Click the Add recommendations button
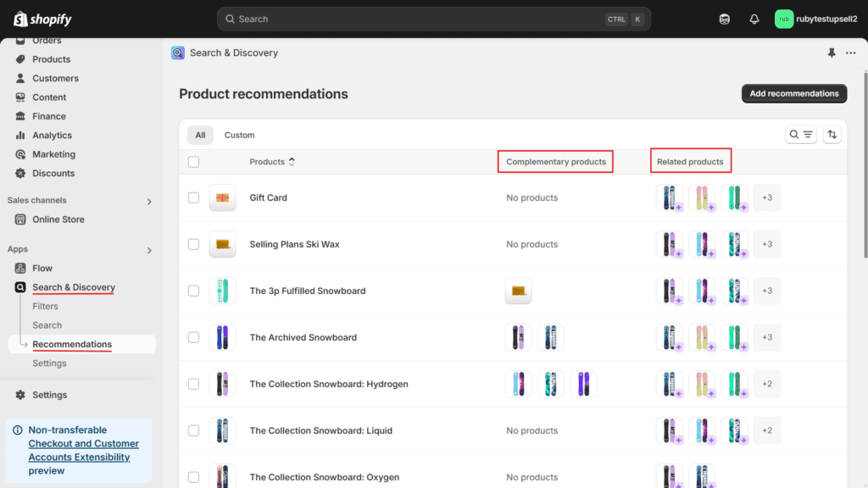Viewport: 868px width, 488px height. click(793, 93)
